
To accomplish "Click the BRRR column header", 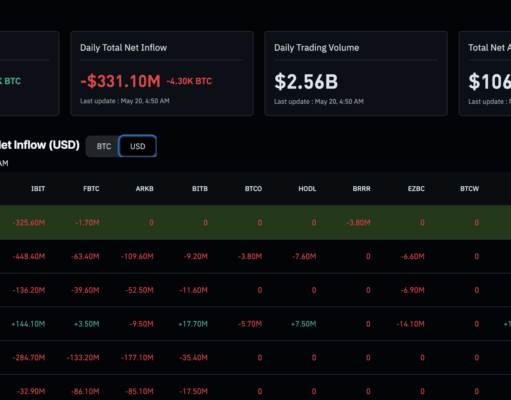I will [362, 189].
